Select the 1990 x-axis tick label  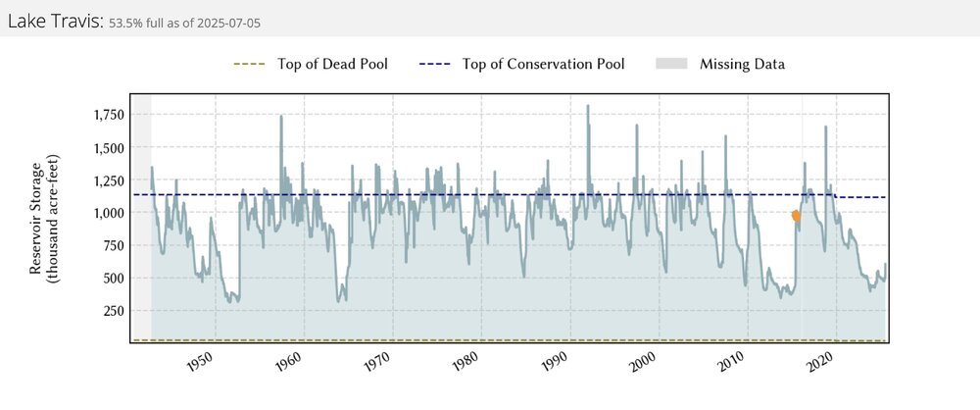[556, 363]
